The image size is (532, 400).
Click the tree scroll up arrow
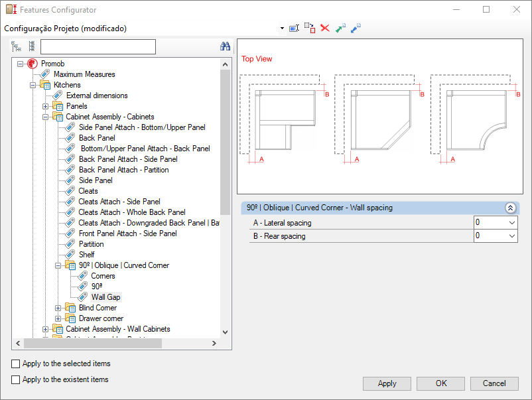[225, 64]
